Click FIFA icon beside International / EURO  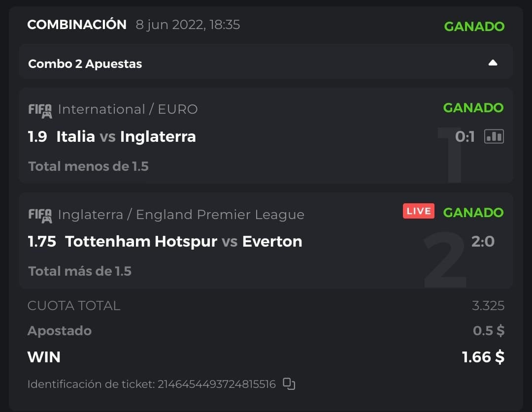click(40, 110)
